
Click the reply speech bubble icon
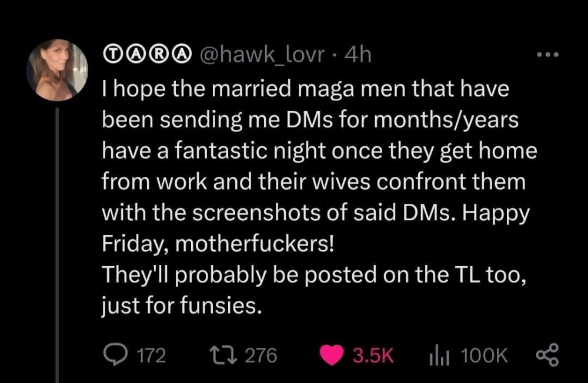(x=114, y=354)
